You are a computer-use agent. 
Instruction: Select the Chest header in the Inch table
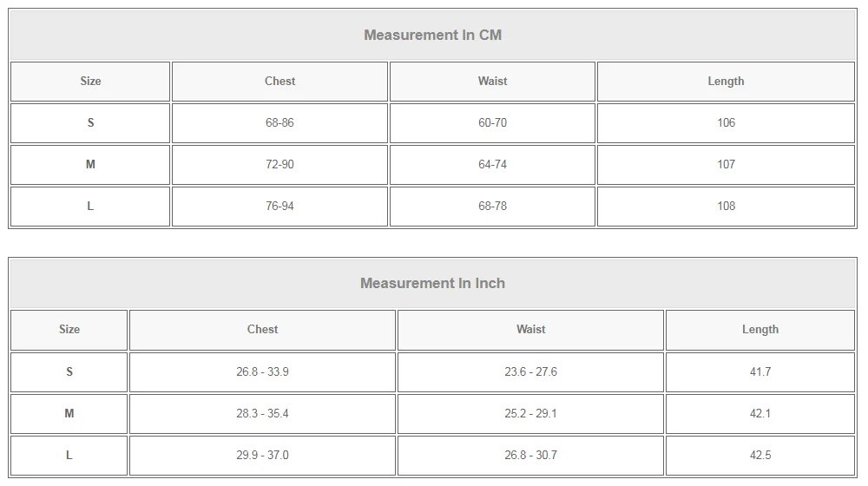coord(262,330)
